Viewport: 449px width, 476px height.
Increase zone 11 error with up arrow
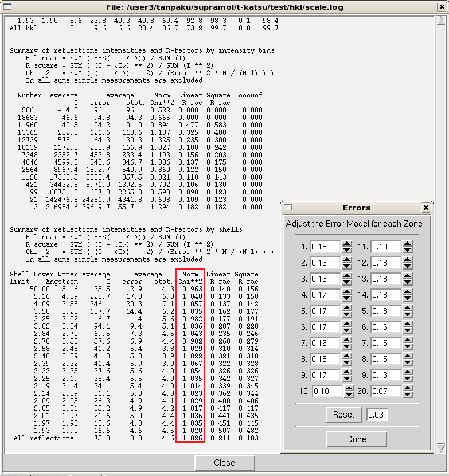(408, 244)
